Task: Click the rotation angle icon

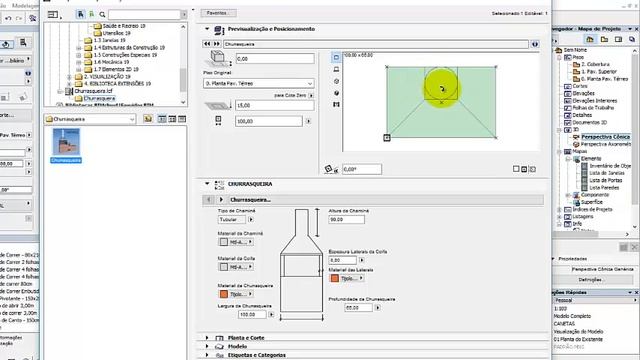Action: (331, 169)
